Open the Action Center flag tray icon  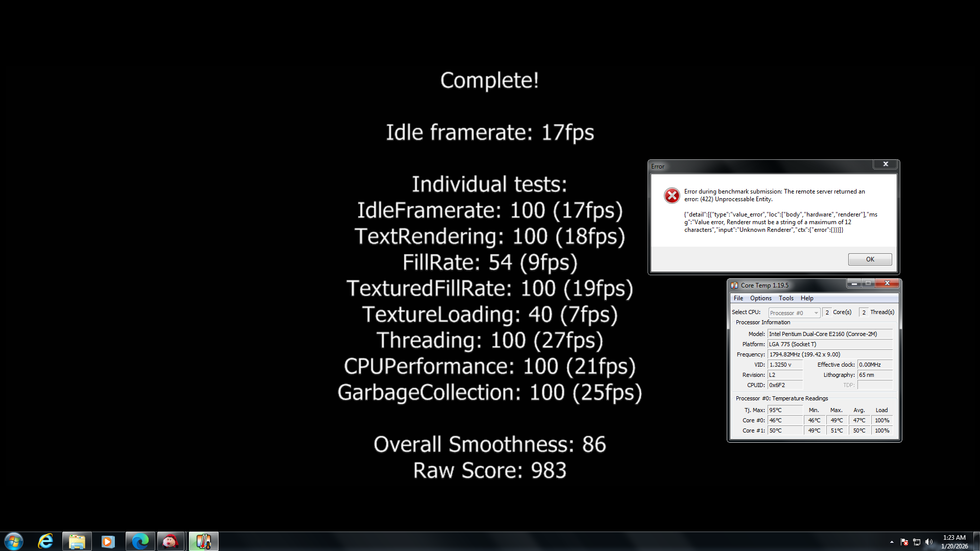pos(904,542)
